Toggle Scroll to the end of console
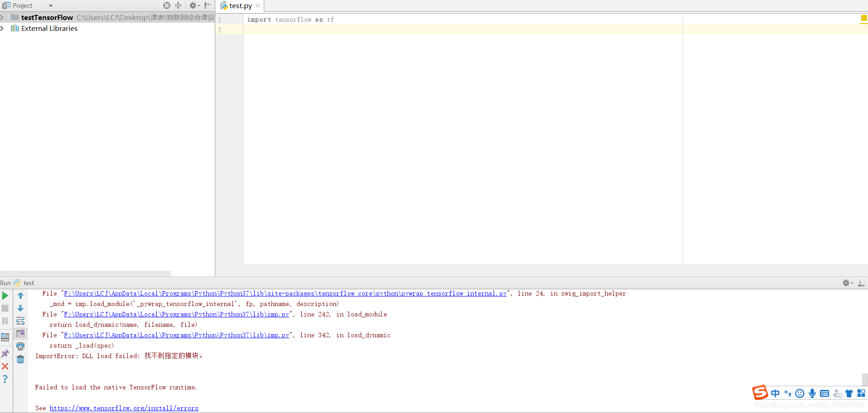The image size is (868, 413). point(20,334)
